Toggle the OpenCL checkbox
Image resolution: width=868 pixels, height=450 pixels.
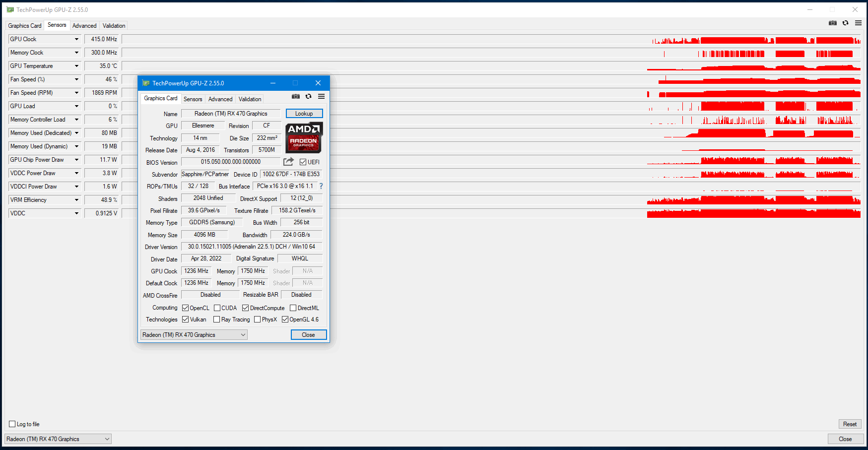(x=185, y=308)
